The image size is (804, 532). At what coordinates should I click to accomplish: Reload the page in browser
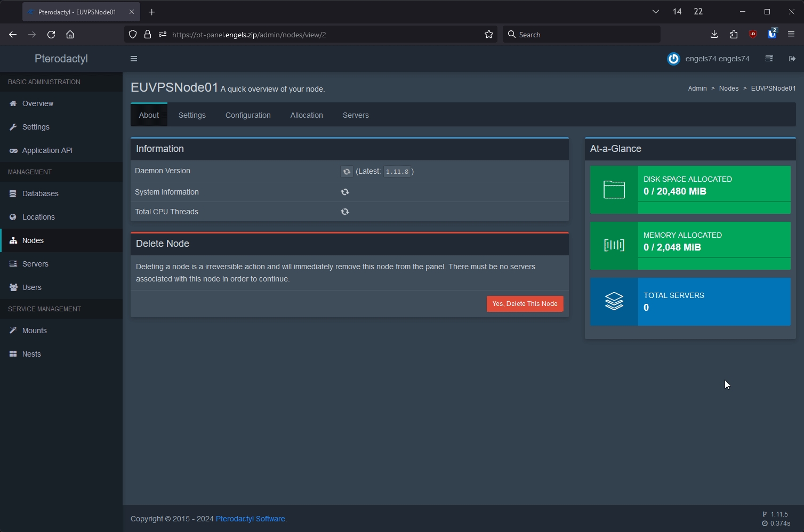click(51, 35)
